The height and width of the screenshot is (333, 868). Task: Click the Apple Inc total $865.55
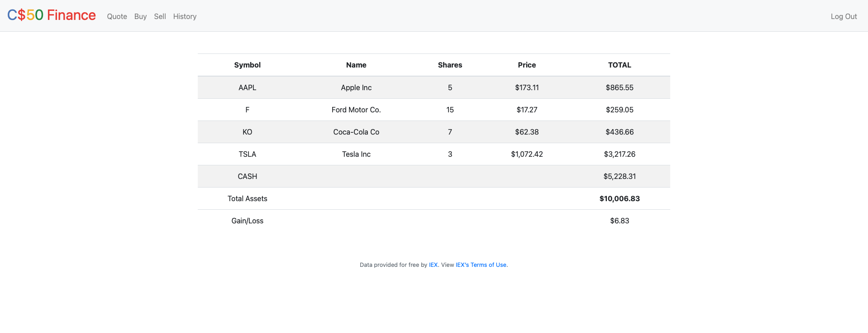coord(620,87)
